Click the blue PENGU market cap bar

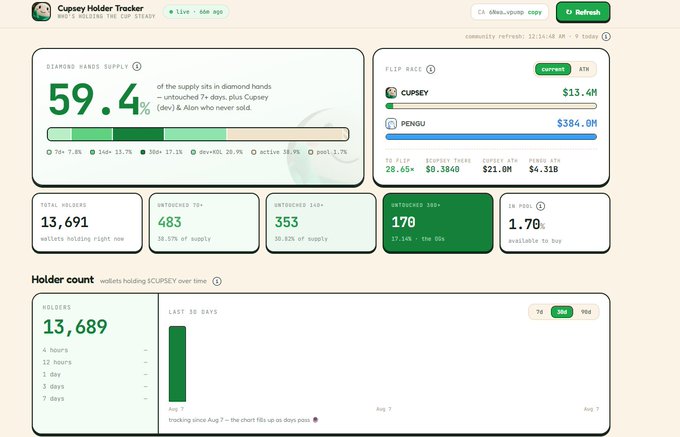coord(491,137)
